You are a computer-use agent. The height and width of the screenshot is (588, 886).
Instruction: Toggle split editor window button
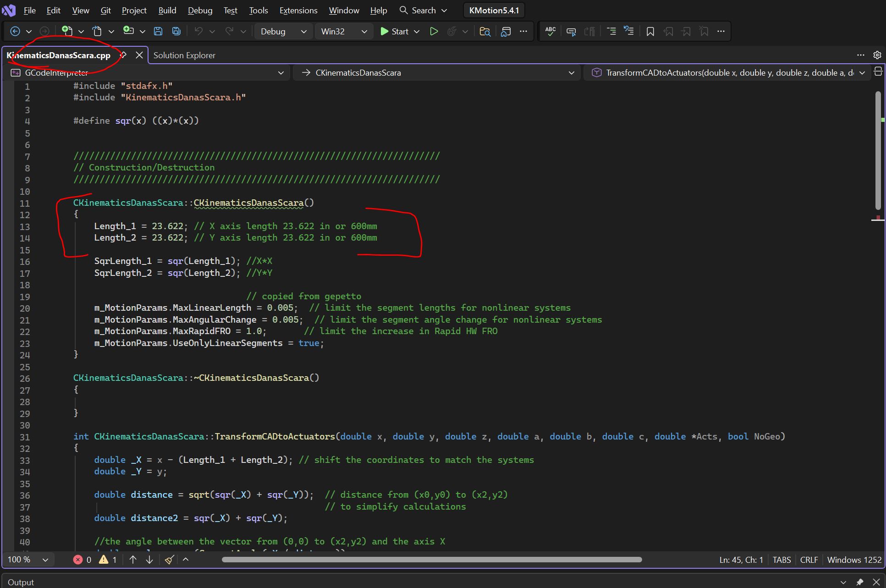[878, 72]
